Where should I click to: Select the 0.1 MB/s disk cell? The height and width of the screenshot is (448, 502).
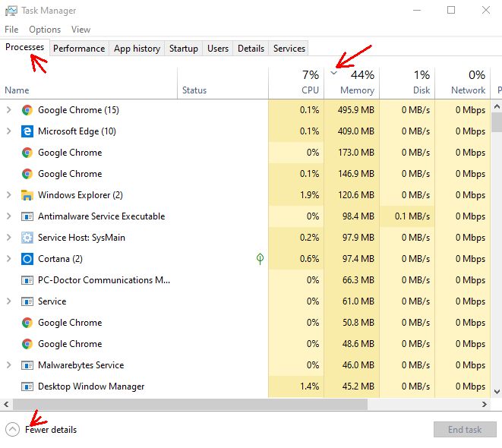point(407,216)
